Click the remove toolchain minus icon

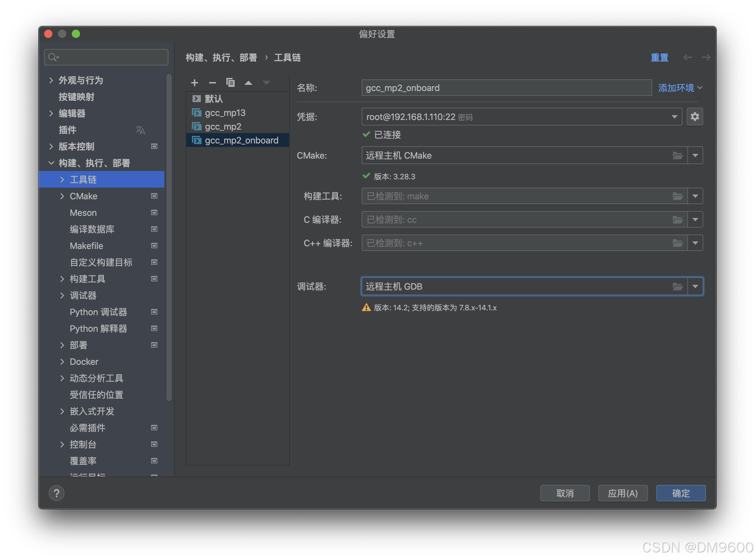213,83
